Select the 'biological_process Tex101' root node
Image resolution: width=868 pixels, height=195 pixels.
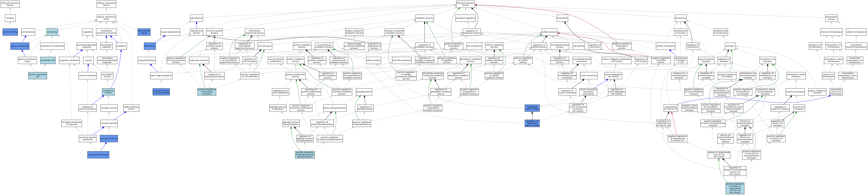point(465,4)
